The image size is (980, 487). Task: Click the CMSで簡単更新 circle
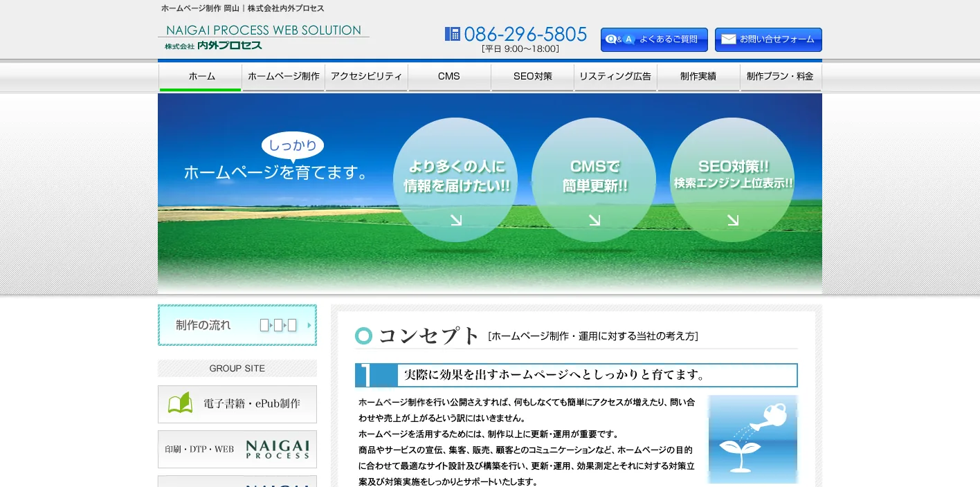coord(594,180)
